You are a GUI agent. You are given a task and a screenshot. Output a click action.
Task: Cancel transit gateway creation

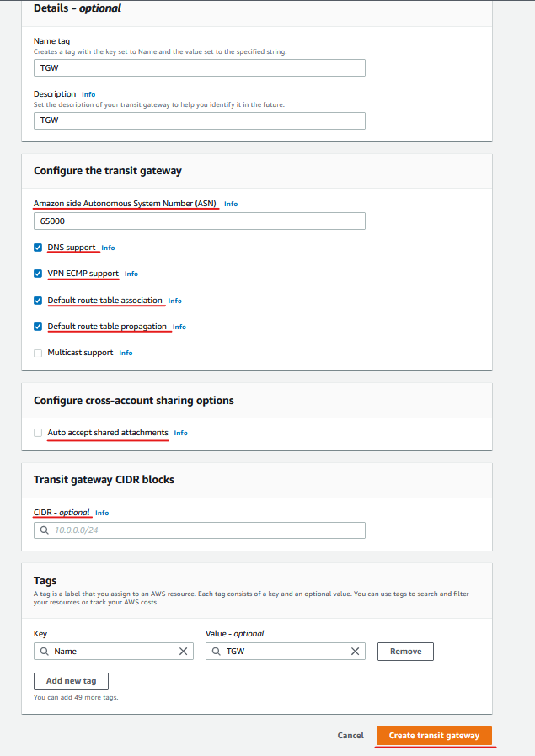[350, 735]
